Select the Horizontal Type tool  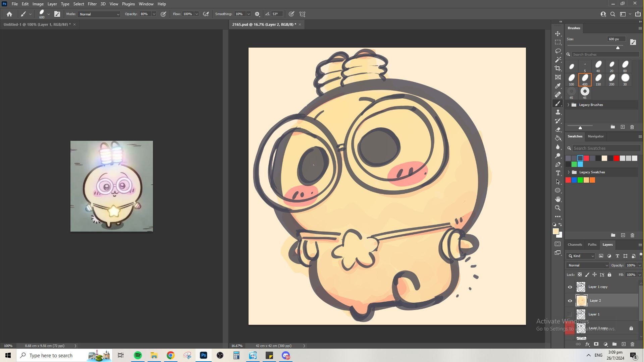[x=558, y=173]
